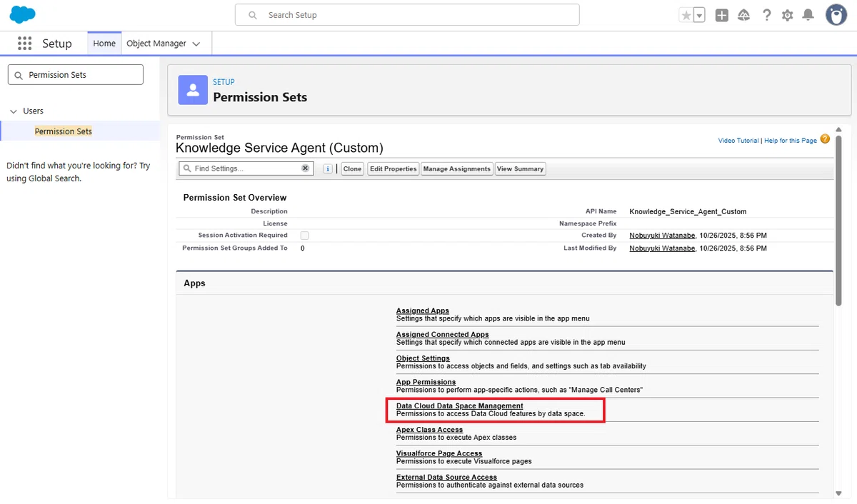Image resolution: width=857 pixels, height=504 pixels.
Task: Click inside the Find Settings box
Action: pyautogui.click(x=246, y=168)
